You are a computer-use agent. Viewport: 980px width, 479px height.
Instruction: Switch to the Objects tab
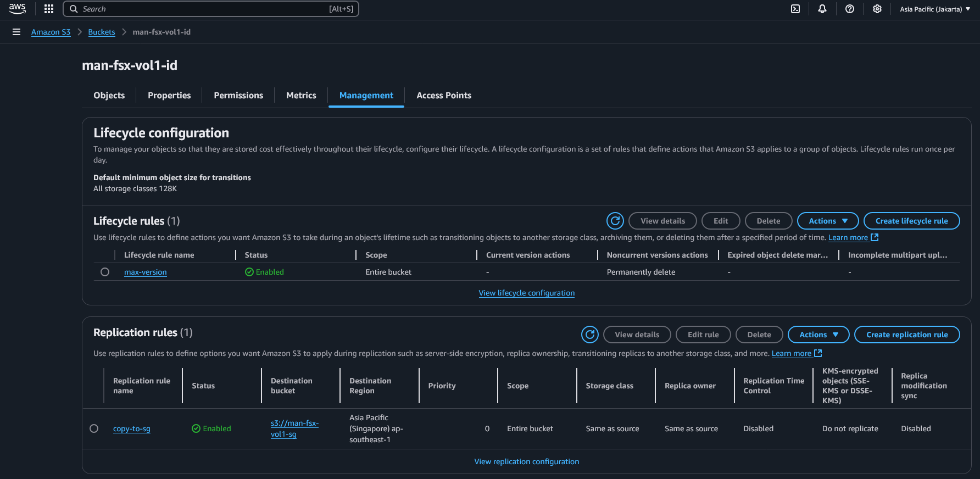click(109, 96)
